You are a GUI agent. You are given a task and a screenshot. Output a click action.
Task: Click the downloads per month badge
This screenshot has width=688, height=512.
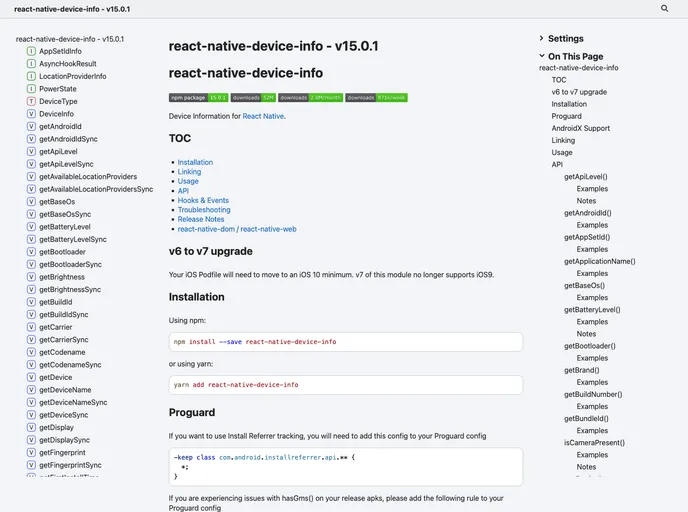point(310,98)
